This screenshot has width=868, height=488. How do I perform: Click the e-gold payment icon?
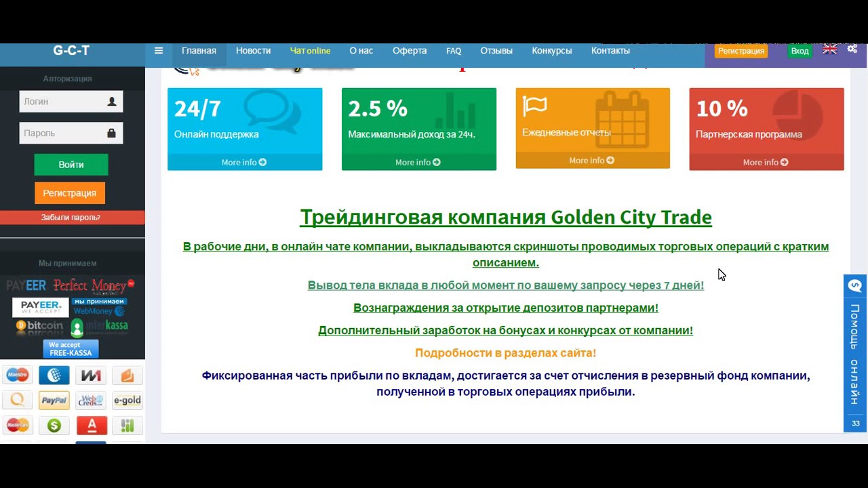click(127, 401)
